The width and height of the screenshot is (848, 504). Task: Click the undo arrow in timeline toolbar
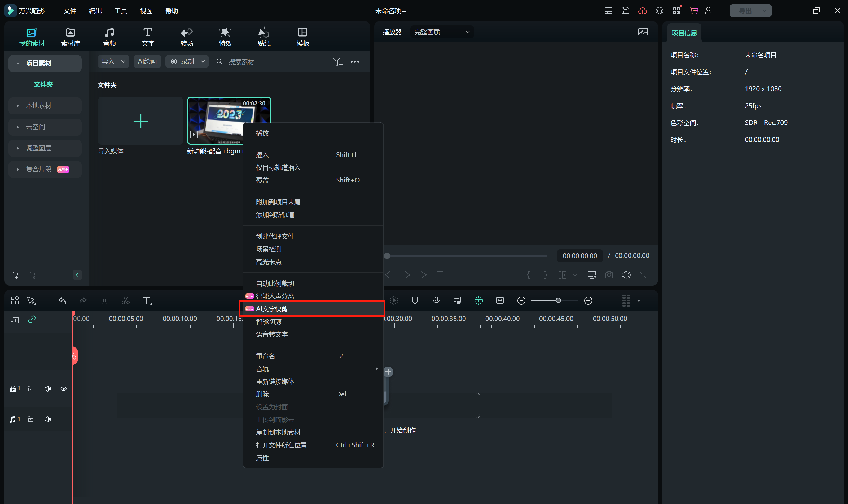tap(62, 300)
